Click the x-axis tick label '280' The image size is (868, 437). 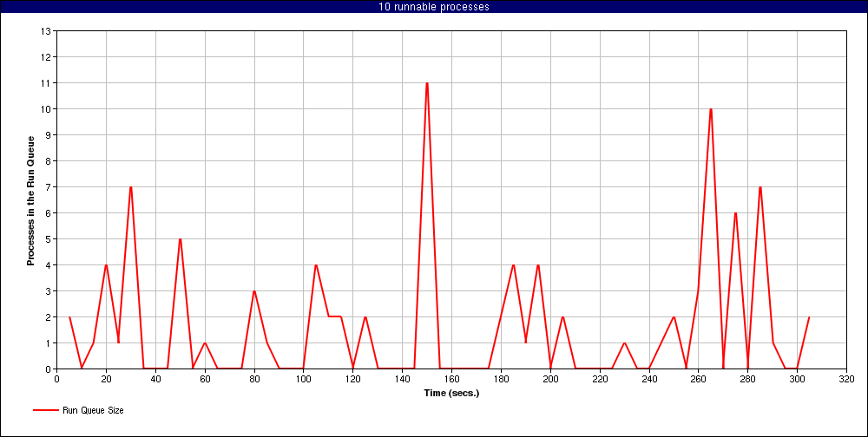tap(748, 380)
